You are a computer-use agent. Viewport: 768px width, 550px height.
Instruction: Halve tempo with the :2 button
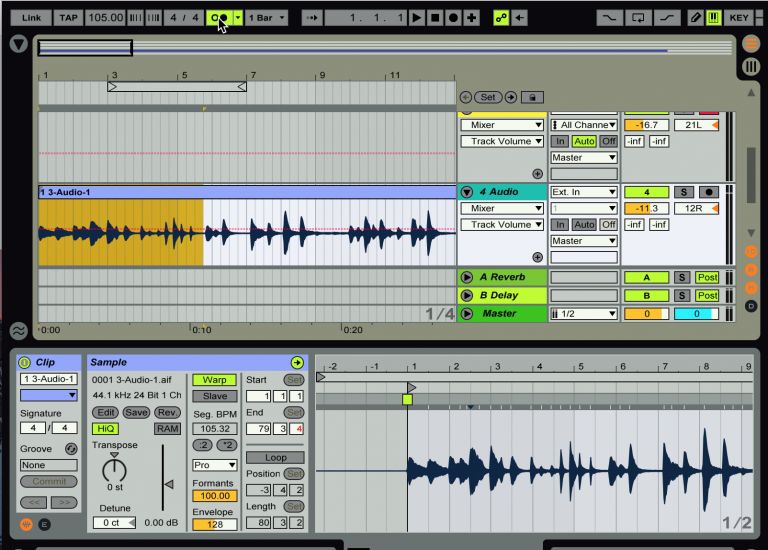(203, 445)
